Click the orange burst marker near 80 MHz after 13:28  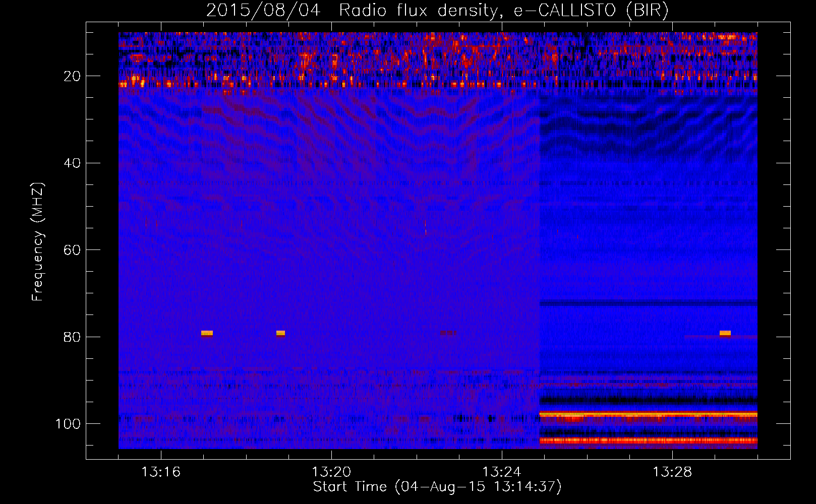click(x=725, y=333)
